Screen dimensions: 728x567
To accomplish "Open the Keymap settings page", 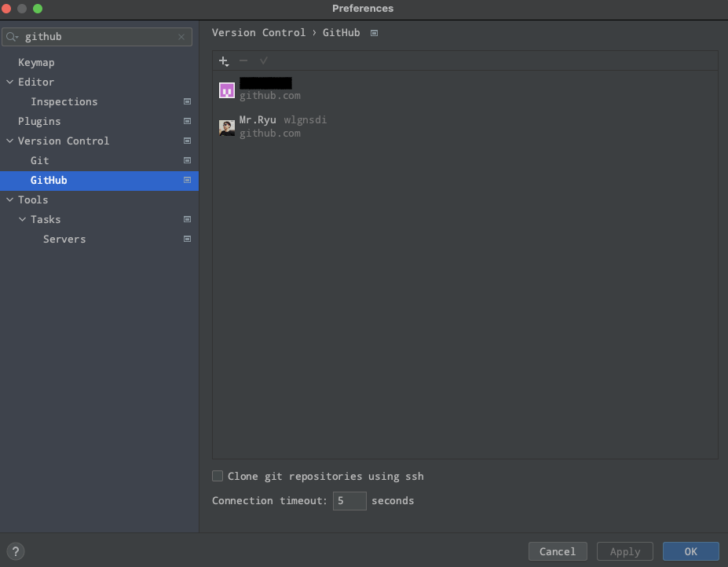I will (x=100, y=62).
